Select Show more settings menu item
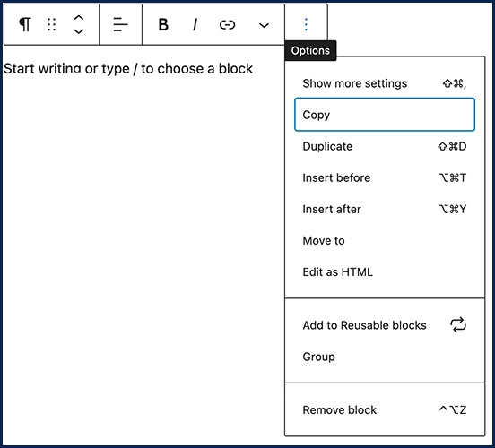Screen dimensions: 495x448 pos(385,83)
